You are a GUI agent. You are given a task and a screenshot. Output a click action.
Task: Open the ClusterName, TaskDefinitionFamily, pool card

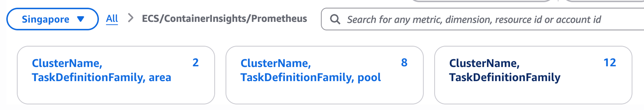pos(324,75)
